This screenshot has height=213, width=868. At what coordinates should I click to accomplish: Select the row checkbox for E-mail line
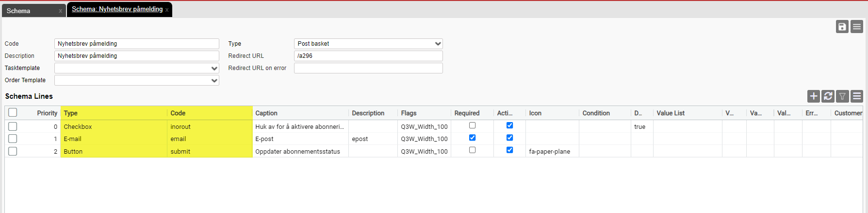coord(13,139)
